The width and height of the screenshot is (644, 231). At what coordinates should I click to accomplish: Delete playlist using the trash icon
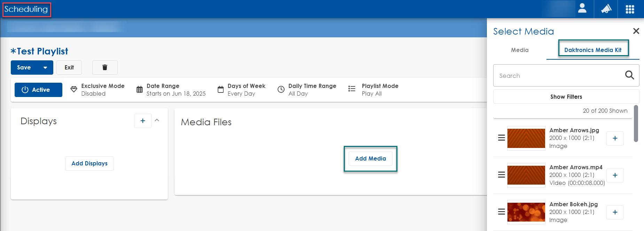point(105,67)
